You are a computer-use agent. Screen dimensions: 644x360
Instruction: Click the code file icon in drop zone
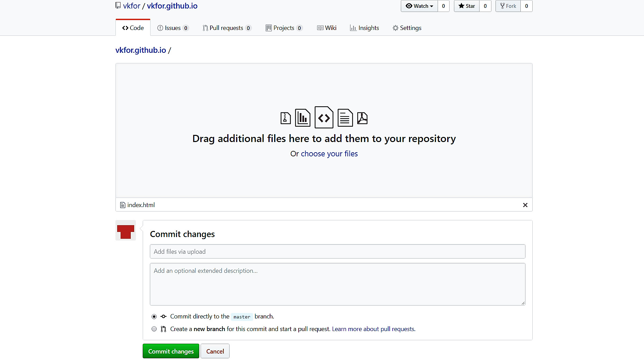coord(324,118)
